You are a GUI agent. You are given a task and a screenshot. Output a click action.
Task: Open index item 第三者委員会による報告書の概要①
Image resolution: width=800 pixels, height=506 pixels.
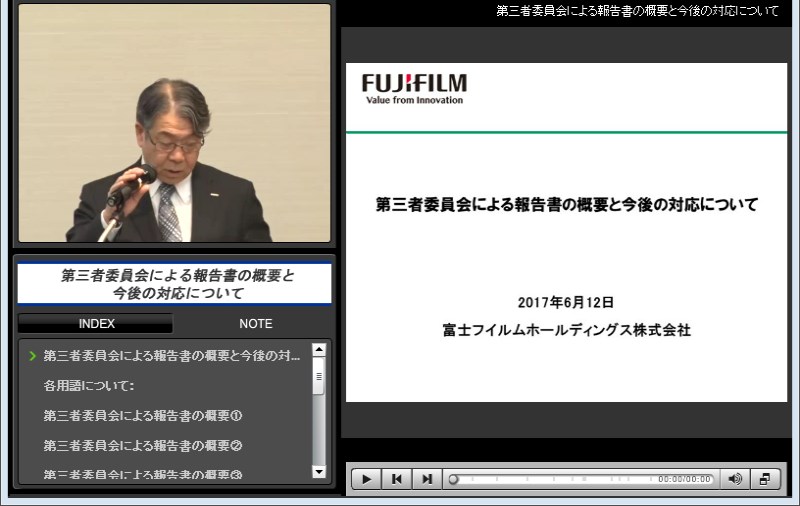(142, 416)
